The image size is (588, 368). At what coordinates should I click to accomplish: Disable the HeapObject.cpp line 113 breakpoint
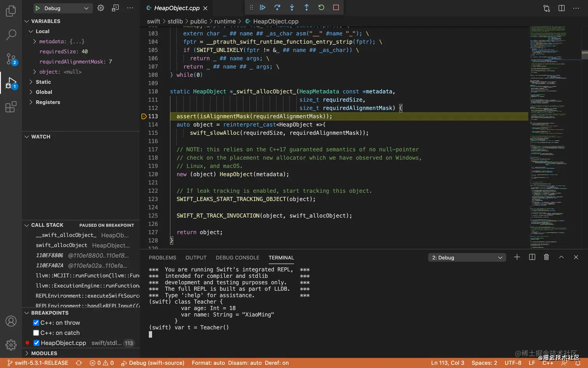(36, 343)
